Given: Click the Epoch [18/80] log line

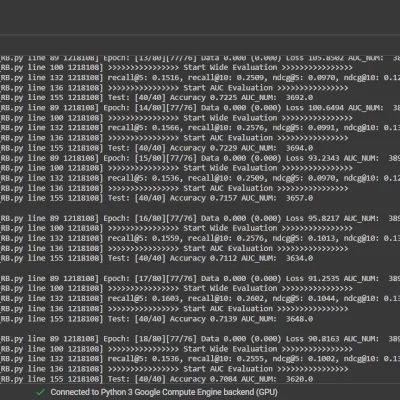Looking at the screenshot, I should (x=200, y=339).
